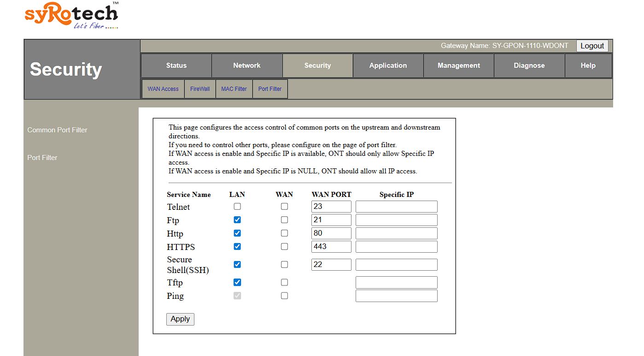Switch to the Network tab

click(x=246, y=65)
